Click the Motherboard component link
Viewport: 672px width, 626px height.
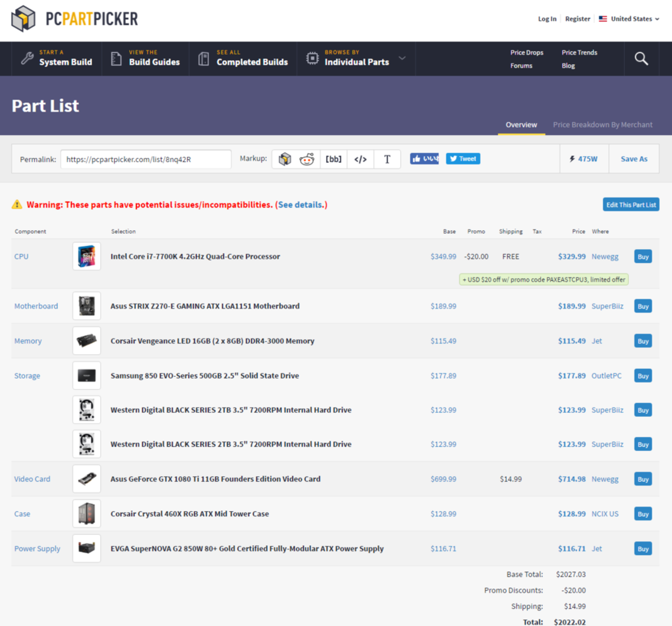click(36, 306)
